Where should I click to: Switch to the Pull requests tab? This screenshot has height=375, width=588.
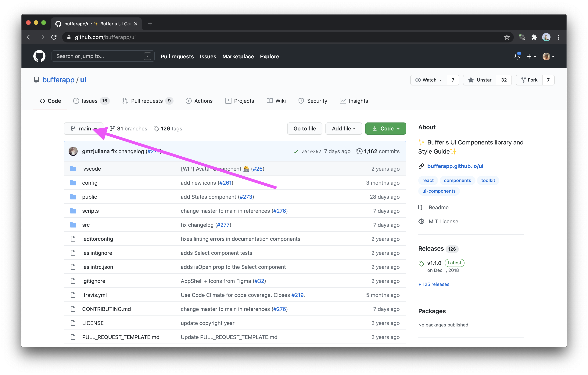(x=147, y=101)
